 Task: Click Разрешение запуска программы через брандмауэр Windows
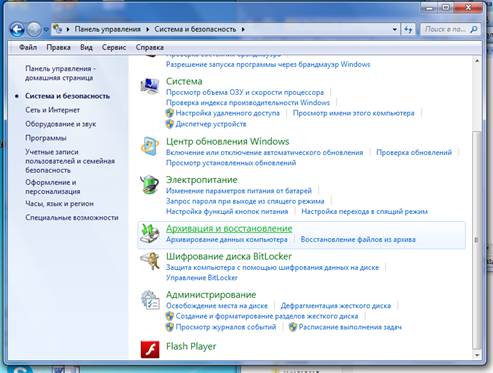[268, 64]
